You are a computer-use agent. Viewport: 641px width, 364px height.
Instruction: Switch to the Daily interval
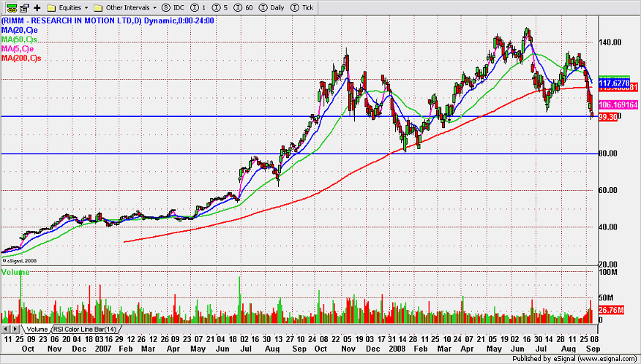pos(271,7)
